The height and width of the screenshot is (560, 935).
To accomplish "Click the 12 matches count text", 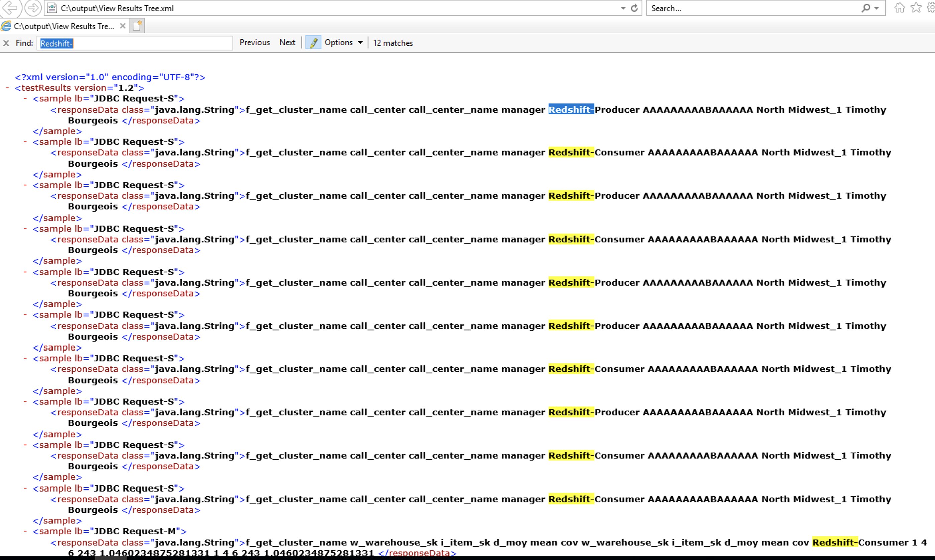I will point(393,43).
